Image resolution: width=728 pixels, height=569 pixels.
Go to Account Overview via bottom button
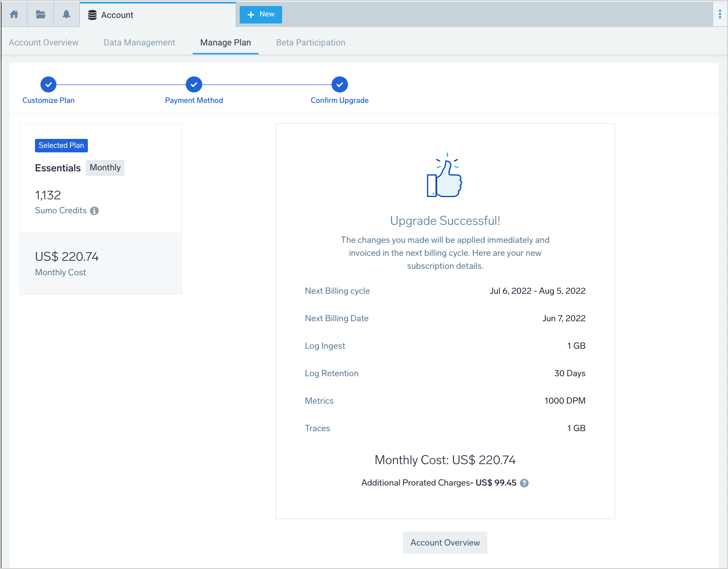point(445,543)
